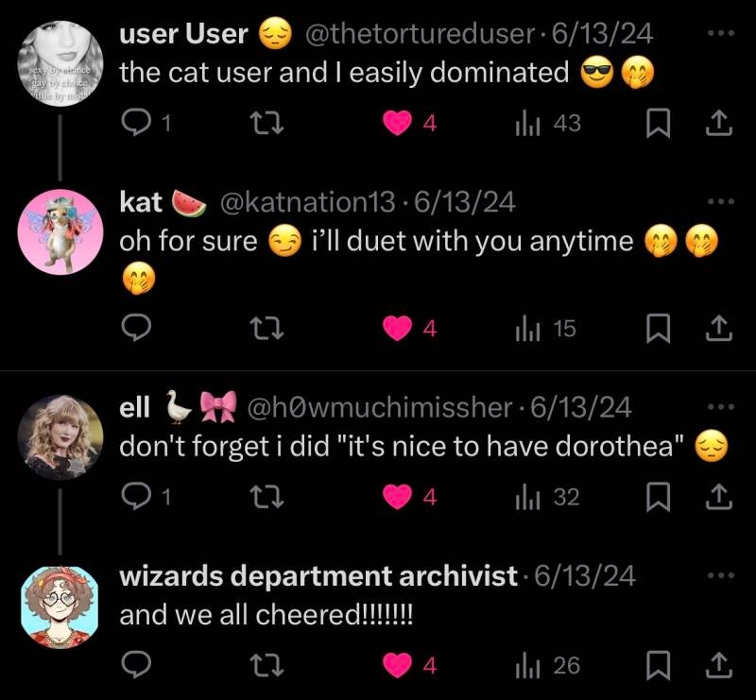The width and height of the screenshot is (756, 700).
Task: Bookmark ell's dorothea tweet
Action: coord(658,497)
